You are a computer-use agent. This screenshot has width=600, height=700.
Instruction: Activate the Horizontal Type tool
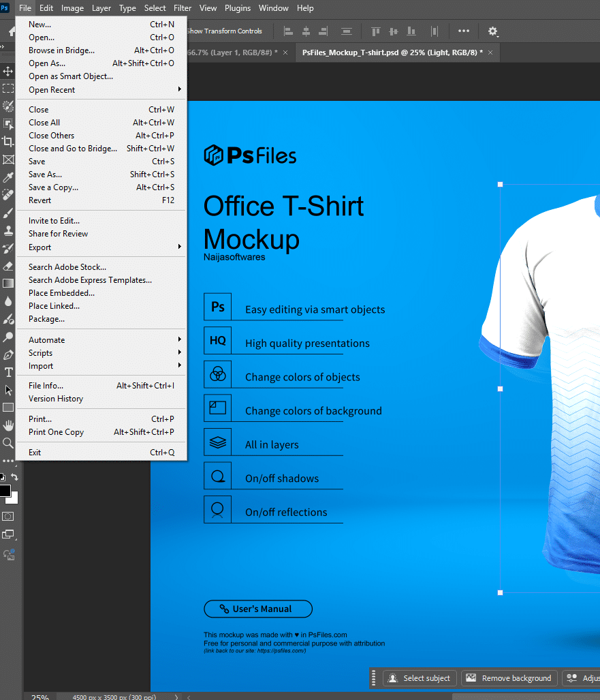pyautogui.click(x=8, y=372)
